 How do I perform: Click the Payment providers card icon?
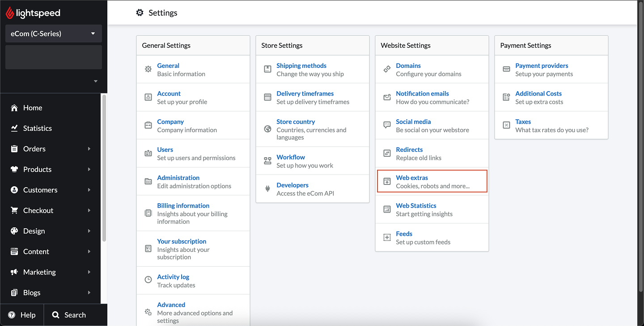506,69
